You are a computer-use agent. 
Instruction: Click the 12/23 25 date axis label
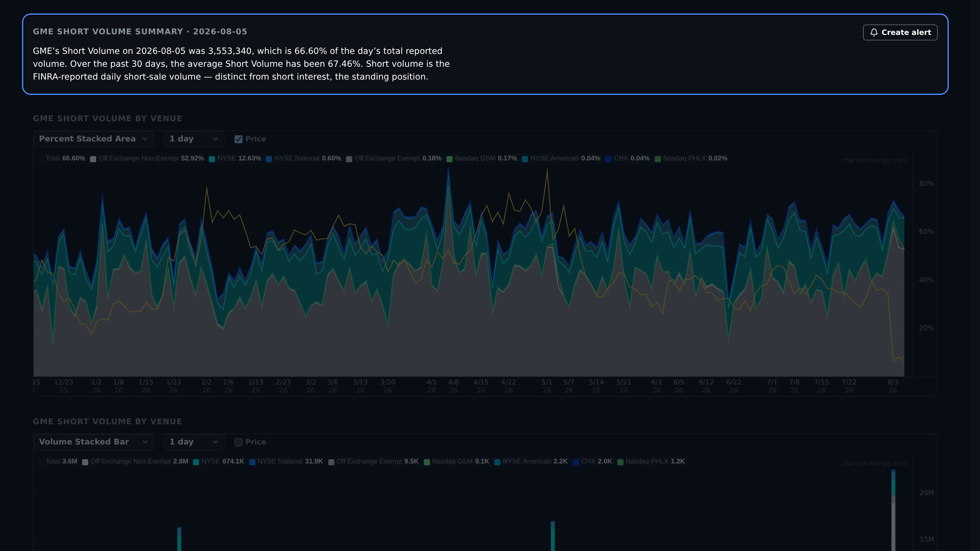click(63, 386)
